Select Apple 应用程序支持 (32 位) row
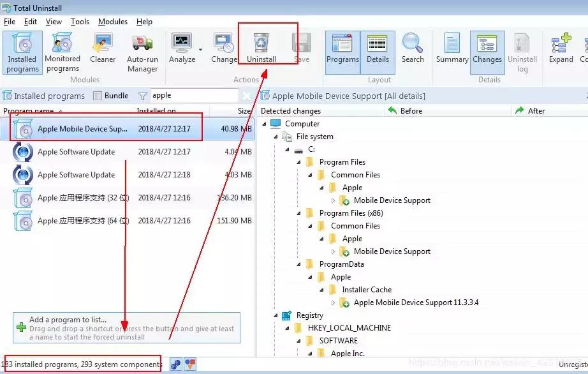The height and width of the screenshot is (374, 588). pos(127,198)
